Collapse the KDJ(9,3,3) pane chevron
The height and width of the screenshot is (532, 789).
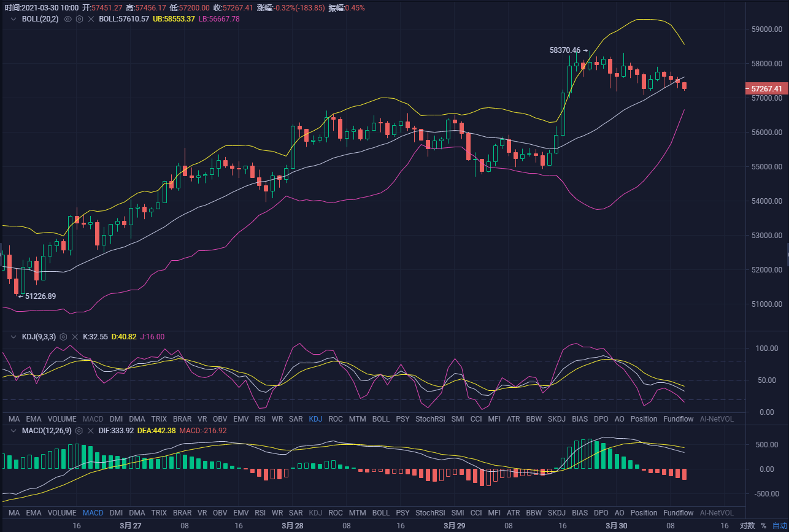pos(13,337)
